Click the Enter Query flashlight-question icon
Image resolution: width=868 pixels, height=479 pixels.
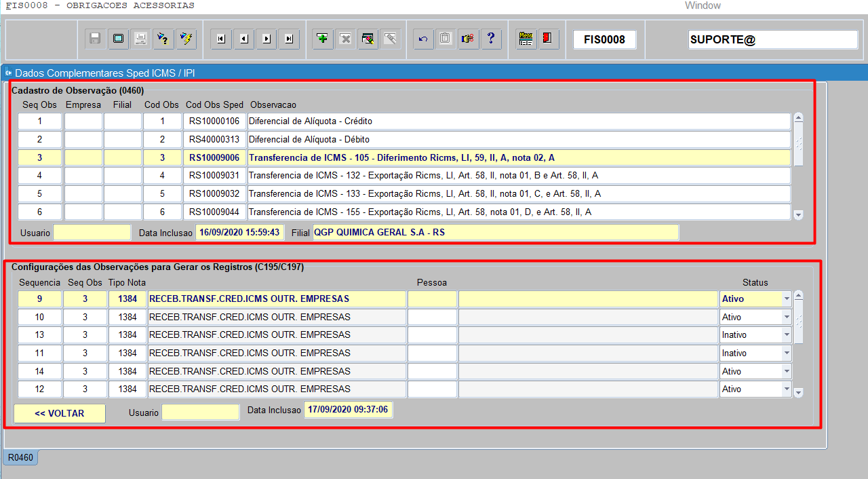pos(163,39)
